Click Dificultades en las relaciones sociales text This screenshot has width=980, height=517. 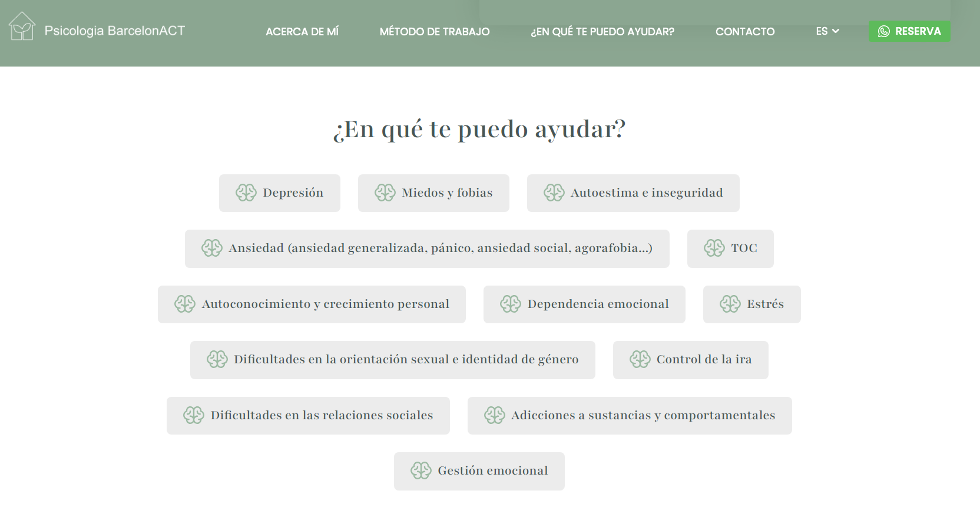(x=322, y=415)
